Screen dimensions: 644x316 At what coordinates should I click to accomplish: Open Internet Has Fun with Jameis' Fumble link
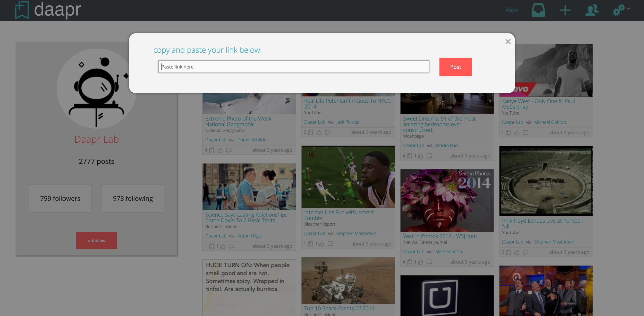point(339,215)
